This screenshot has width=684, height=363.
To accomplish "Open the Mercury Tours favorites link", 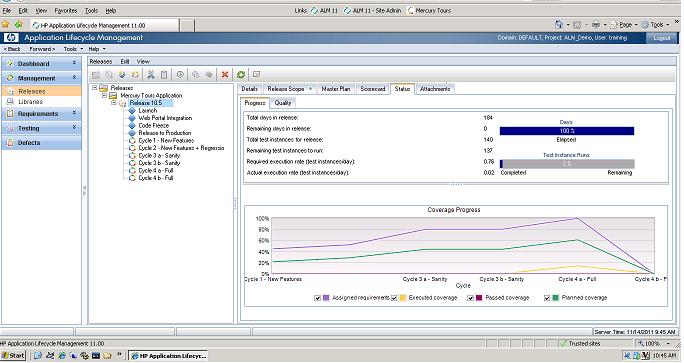I will [429, 10].
